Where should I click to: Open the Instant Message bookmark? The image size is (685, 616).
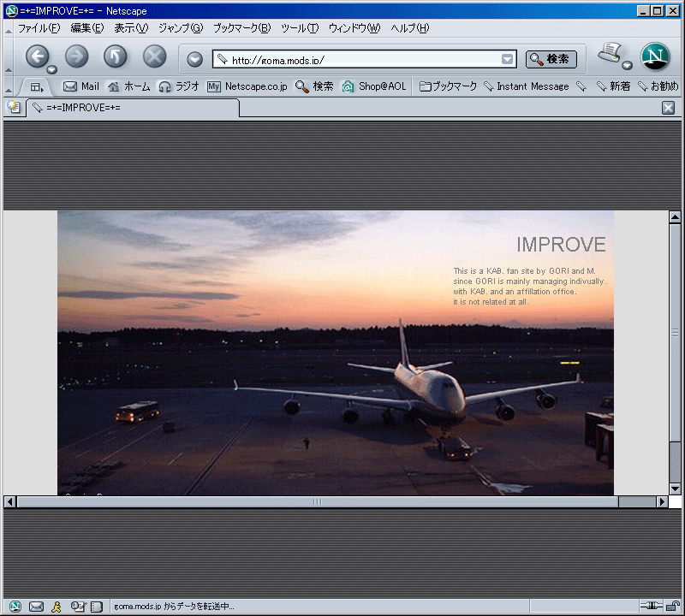coord(527,86)
